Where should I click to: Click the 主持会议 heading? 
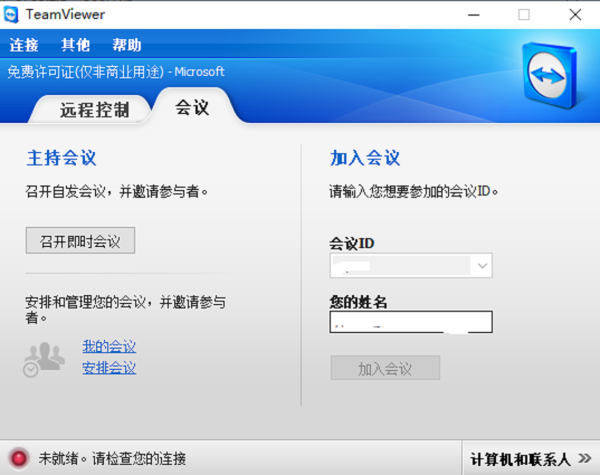click(x=61, y=158)
